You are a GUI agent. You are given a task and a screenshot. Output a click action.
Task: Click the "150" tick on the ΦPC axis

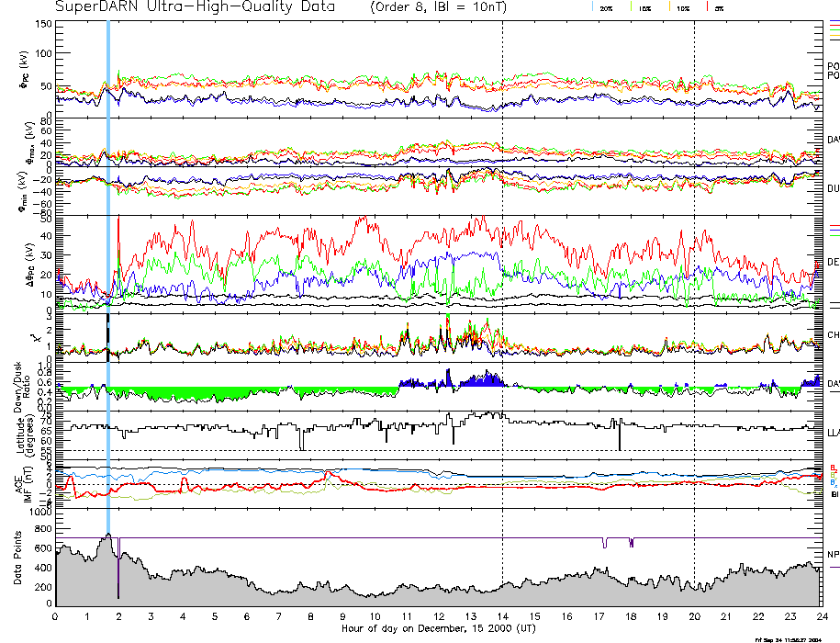(x=43, y=24)
